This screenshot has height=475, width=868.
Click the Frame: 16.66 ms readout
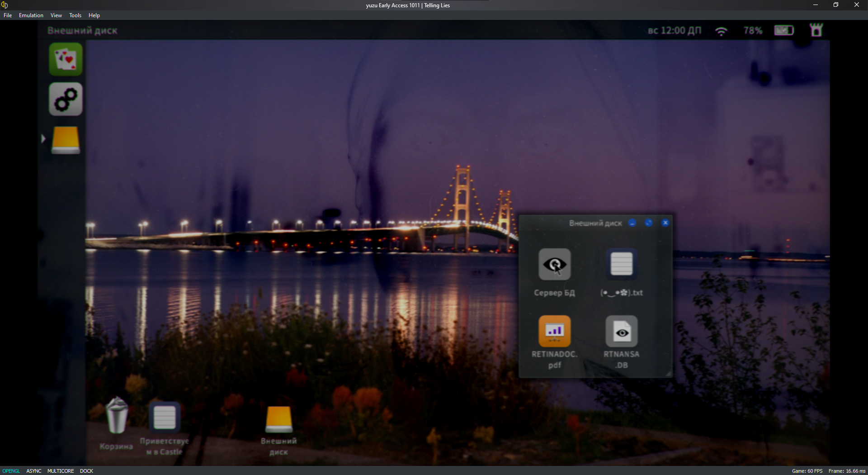coord(847,471)
